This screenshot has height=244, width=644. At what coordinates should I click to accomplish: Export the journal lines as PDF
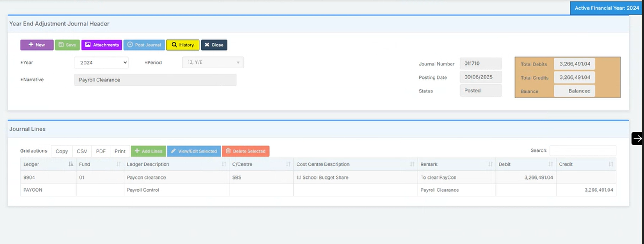pyautogui.click(x=100, y=151)
